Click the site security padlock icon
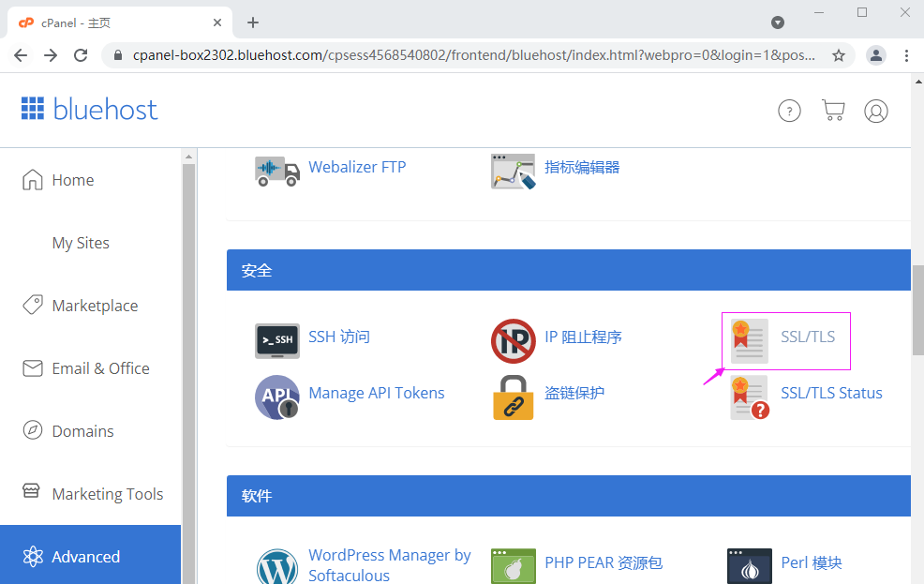The width and height of the screenshot is (924, 584). pos(118,55)
